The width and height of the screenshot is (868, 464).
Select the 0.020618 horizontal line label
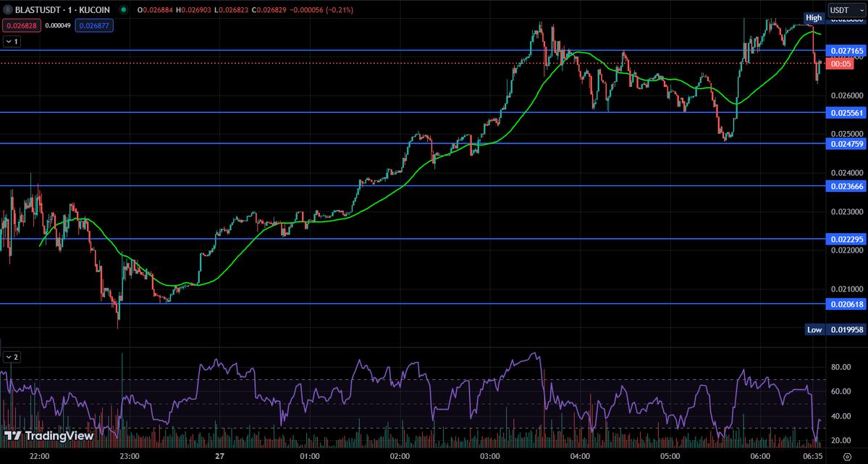pos(846,305)
